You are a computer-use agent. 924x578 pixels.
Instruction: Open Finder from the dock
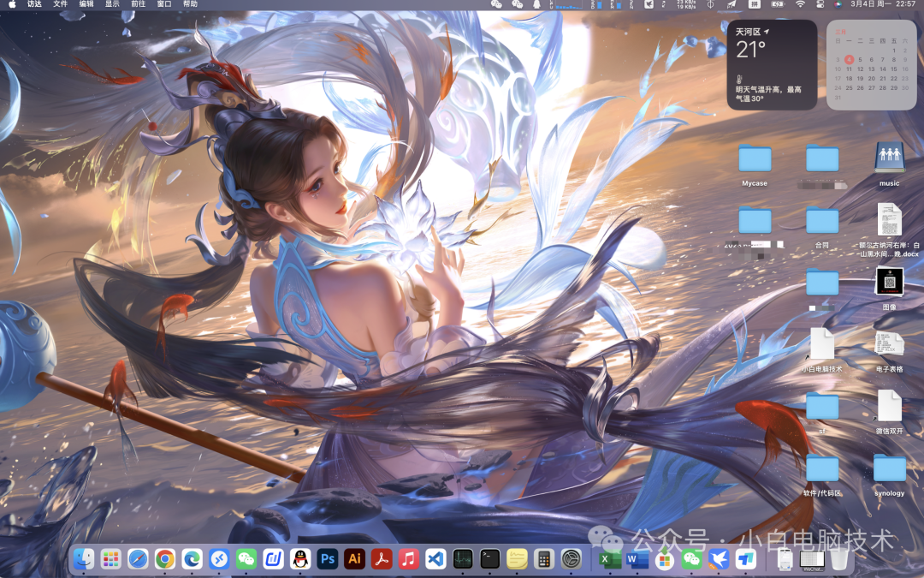pyautogui.click(x=84, y=558)
